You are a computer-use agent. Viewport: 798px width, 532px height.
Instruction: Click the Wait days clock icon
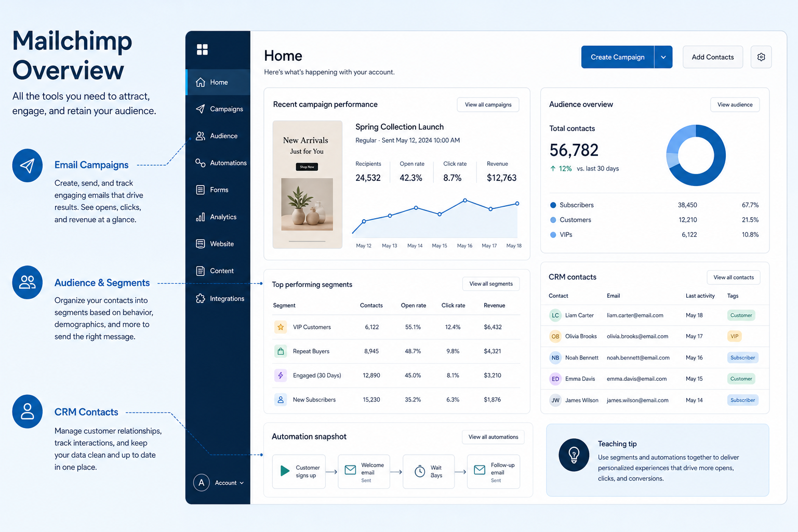coord(420,471)
